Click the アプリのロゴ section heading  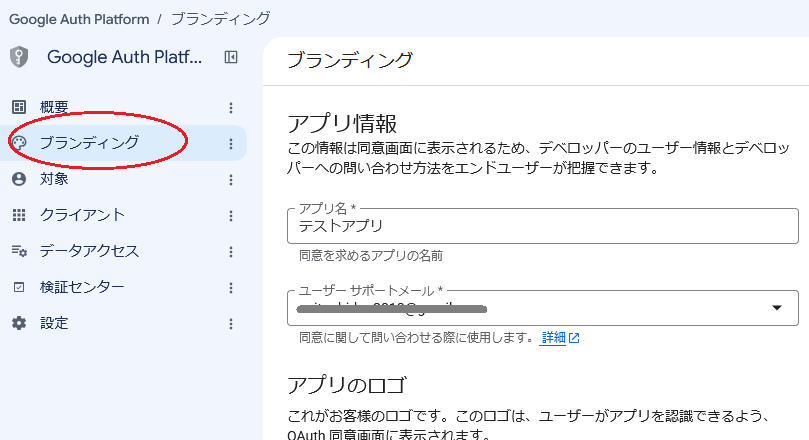347,385
